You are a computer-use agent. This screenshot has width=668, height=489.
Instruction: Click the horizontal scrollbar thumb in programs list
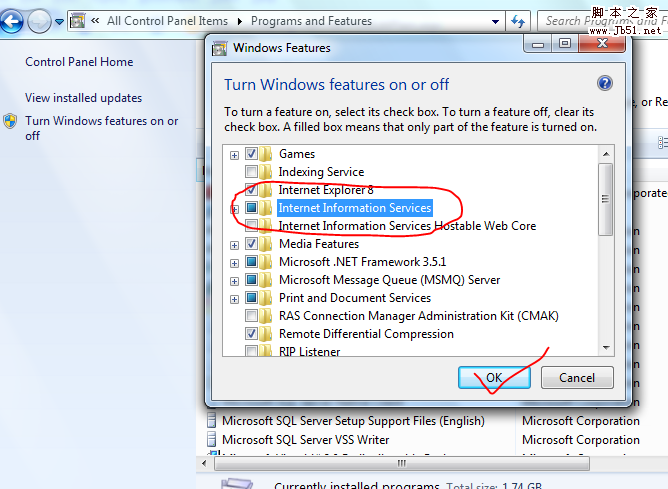[402, 463]
